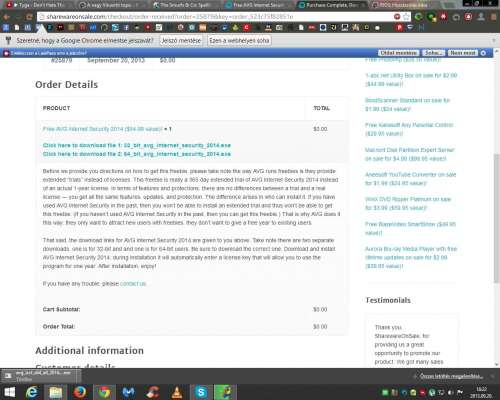This screenshot has width=500, height=400.
Task: Open sidebar link for Aurora Blu-ray Media Player
Action: click(411, 257)
